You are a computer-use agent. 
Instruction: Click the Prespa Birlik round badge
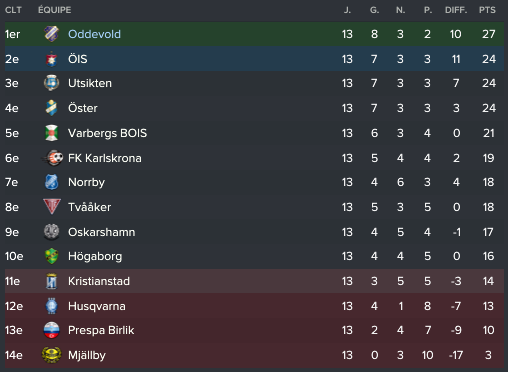[x=52, y=330]
